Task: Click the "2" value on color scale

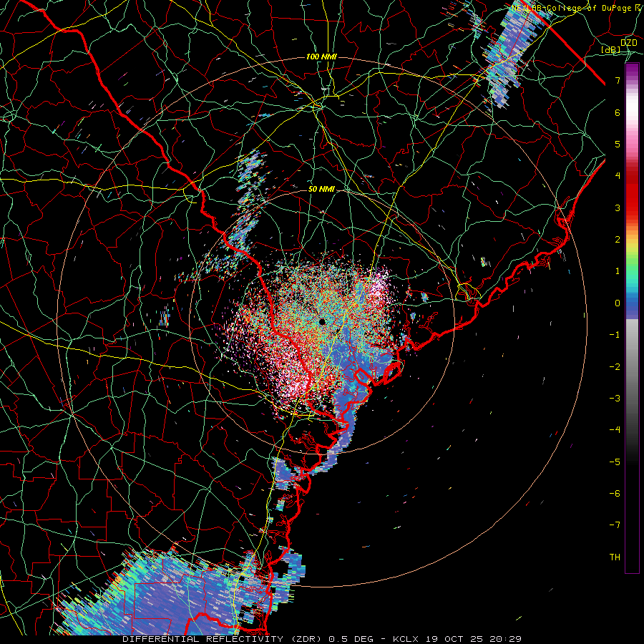Action: click(618, 240)
